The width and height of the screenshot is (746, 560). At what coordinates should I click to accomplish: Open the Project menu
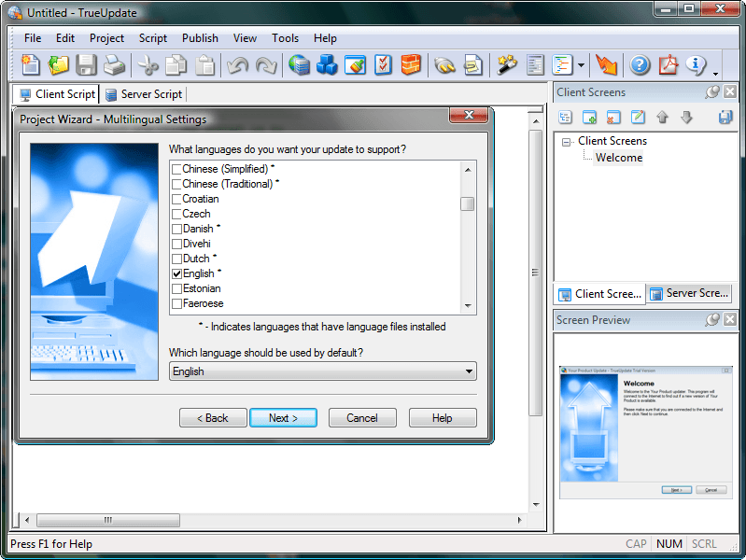click(106, 38)
